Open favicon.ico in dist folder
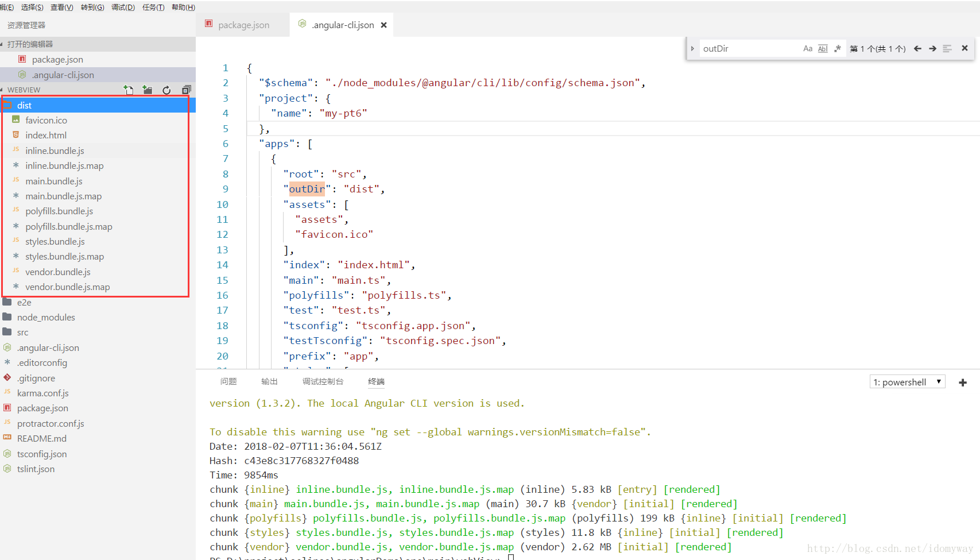The width and height of the screenshot is (980, 560). [x=98, y=120]
